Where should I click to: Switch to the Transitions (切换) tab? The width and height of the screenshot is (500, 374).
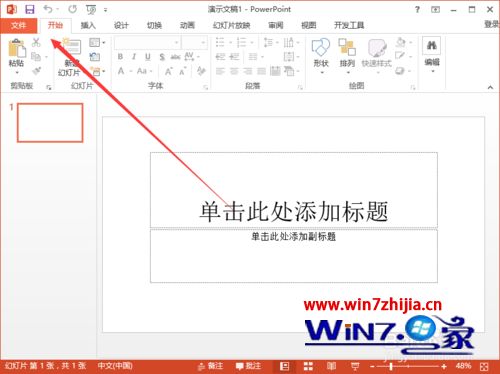pos(154,25)
